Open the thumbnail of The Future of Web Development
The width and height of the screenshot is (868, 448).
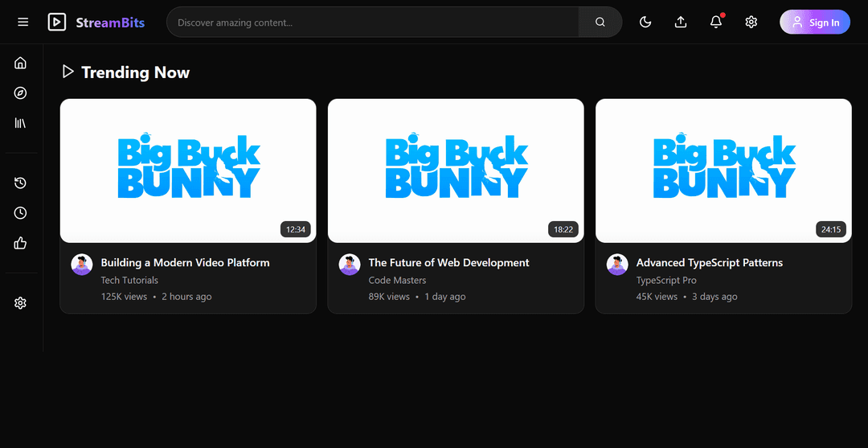pyautogui.click(x=456, y=171)
